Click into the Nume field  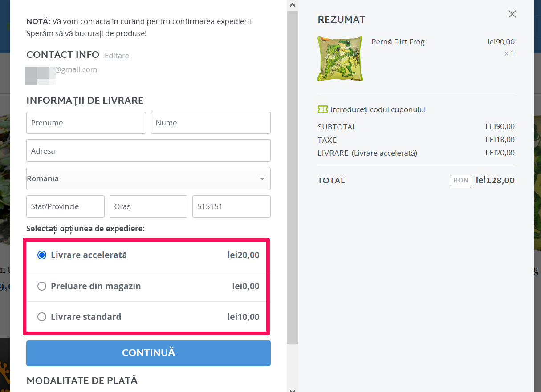coord(211,123)
